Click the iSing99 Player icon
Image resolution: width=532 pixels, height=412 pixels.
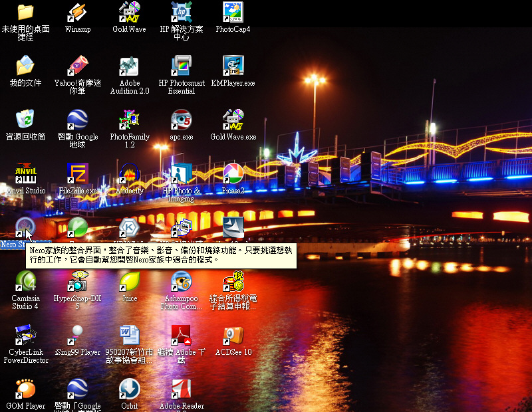point(78,335)
